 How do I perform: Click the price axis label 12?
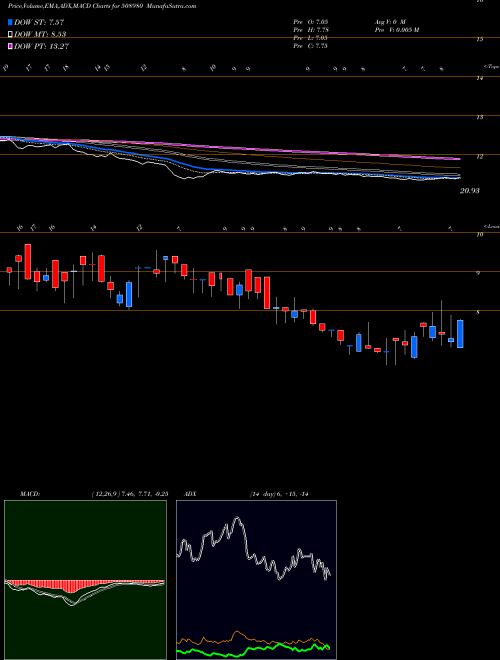(479, 157)
